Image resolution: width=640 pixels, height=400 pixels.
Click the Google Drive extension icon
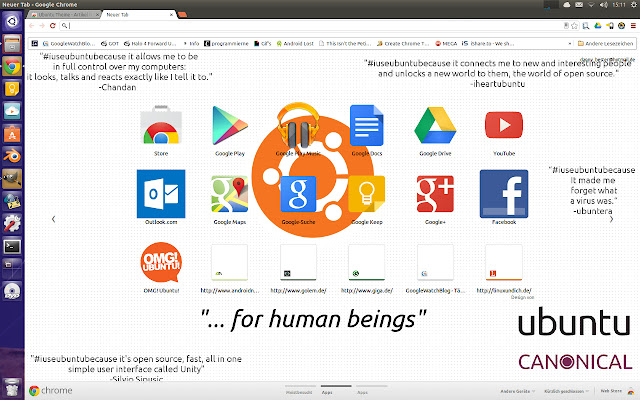click(x=598, y=26)
